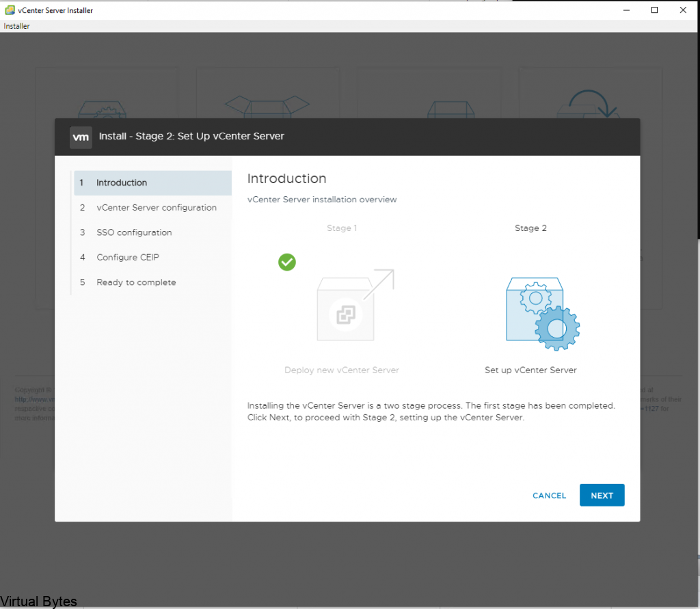700x609 pixels.
Task: Close the vCenter Server Installer window
Action: click(x=683, y=10)
